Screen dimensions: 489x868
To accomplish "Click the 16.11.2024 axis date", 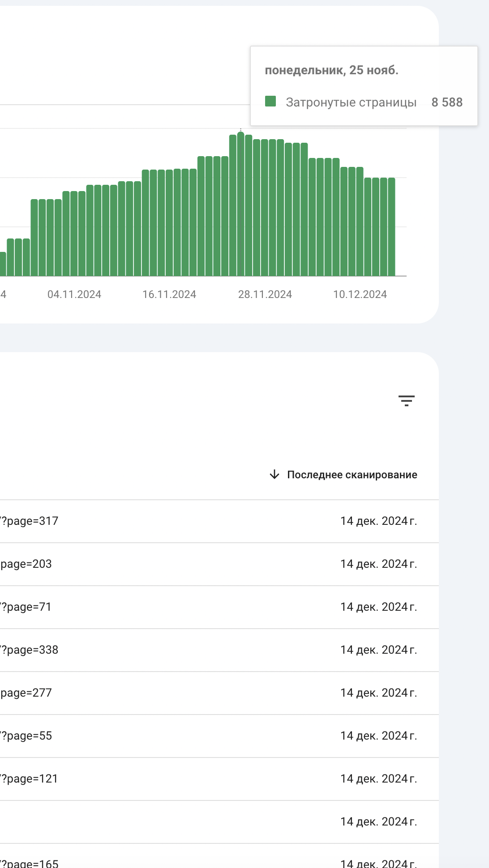I will (169, 294).
